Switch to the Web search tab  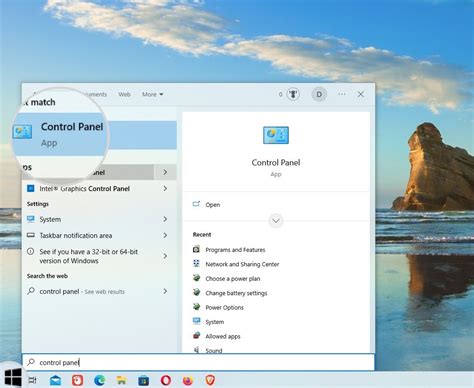pos(124,94)
